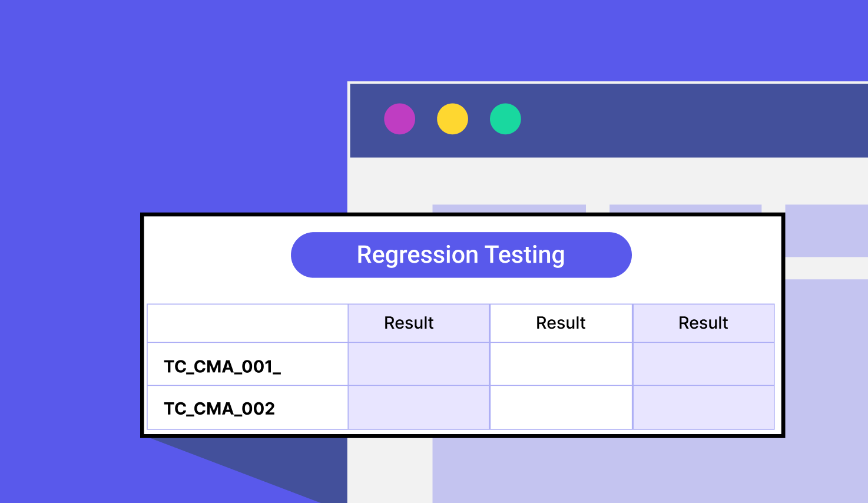Viewport: 868px width, 503px height.
Task: Click the lavender block above first Result column
Action: pos(509,209)
